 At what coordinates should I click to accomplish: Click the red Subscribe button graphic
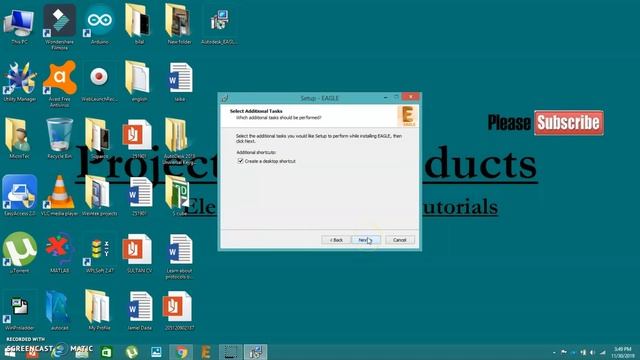coord(569,122)
